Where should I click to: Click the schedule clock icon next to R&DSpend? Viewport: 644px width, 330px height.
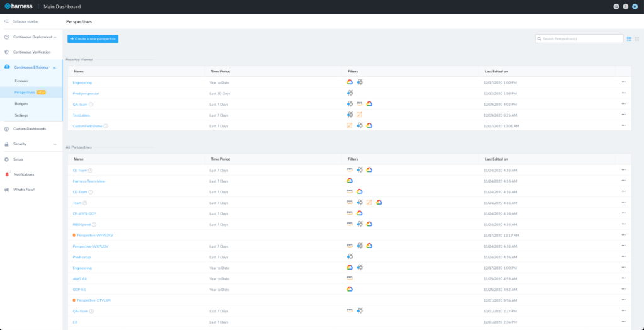click(94, 225)
